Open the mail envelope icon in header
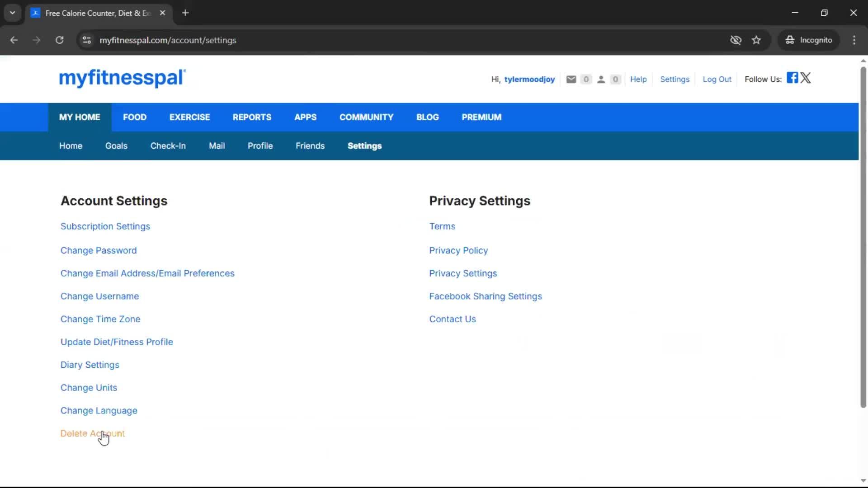This screenshot has height=488, width=868. click(x=571, y=80)
